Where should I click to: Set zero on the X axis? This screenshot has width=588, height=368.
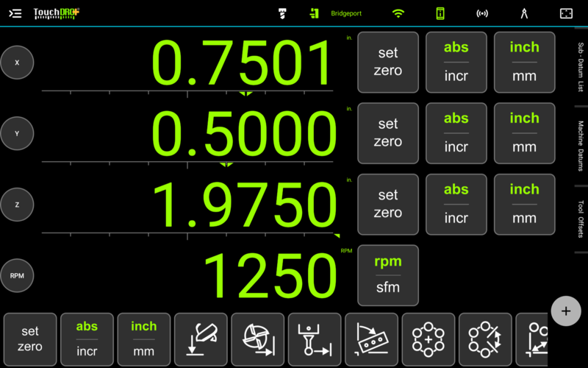[388, 63]
